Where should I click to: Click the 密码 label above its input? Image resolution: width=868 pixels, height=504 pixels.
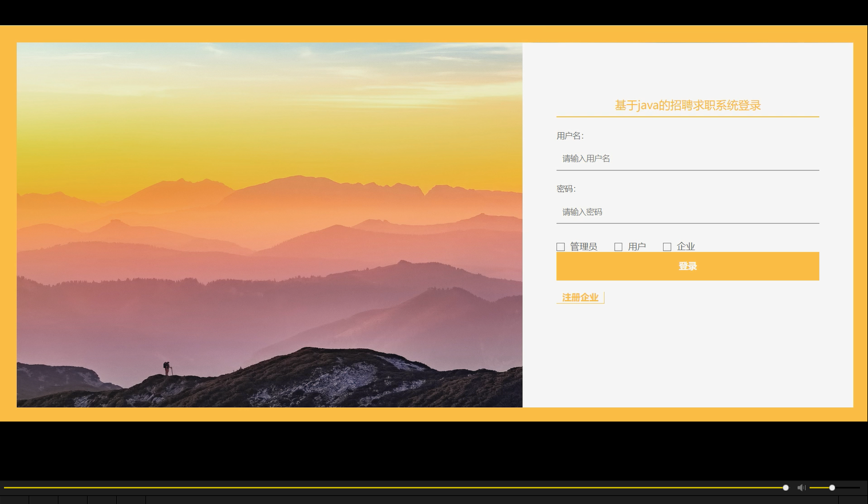click(x=566, y=188)
